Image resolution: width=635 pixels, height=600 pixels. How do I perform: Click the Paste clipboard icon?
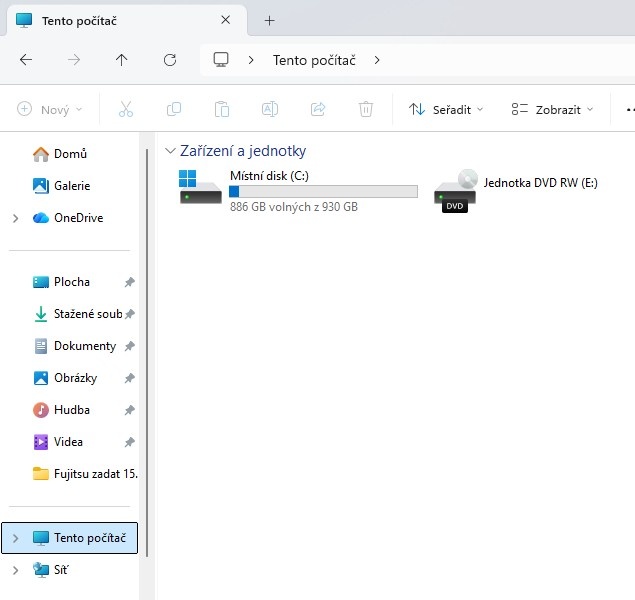point(222,109)
